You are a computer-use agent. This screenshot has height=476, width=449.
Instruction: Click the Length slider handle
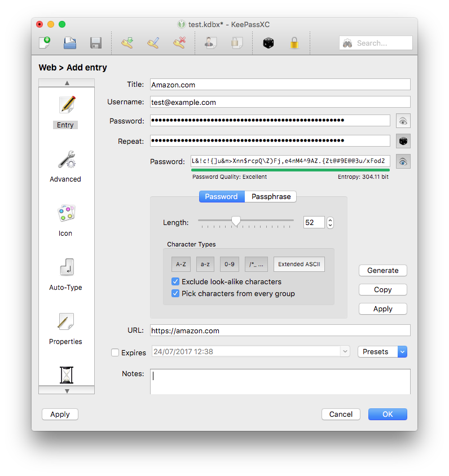coord(236,221)
